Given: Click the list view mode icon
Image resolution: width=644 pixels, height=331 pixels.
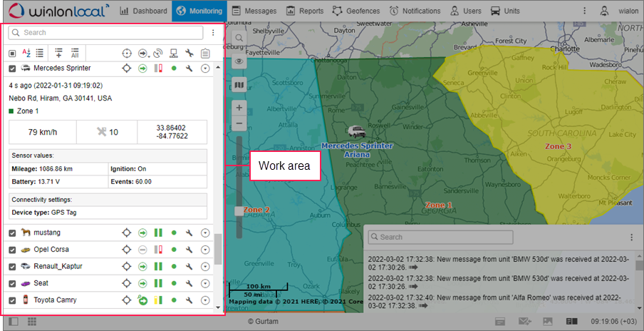Looking at the screenshot, I should click(39, 53).
